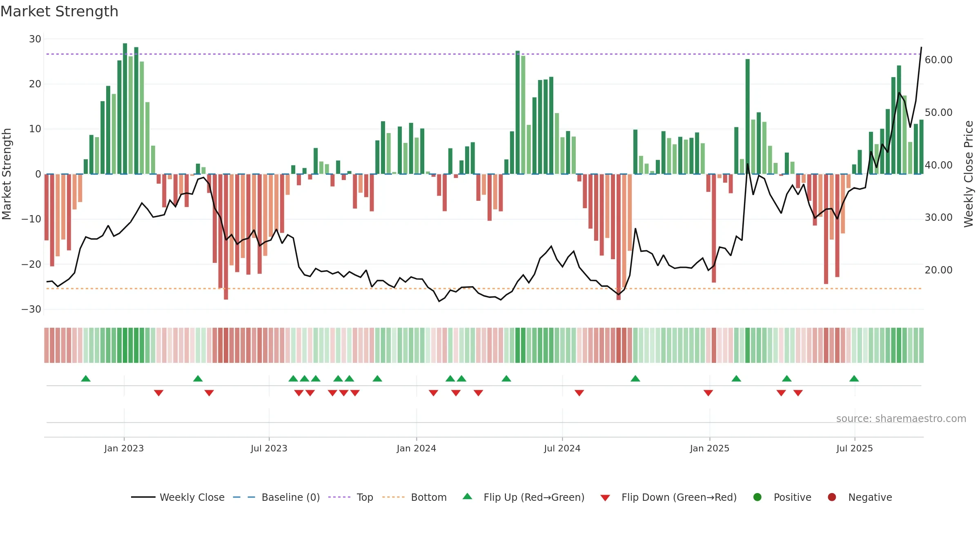The height and width of the screenshot is (551, 980).
Task: Toggle Flip Up (Red→Green) legend entry
Action: [x=523, y=497]
